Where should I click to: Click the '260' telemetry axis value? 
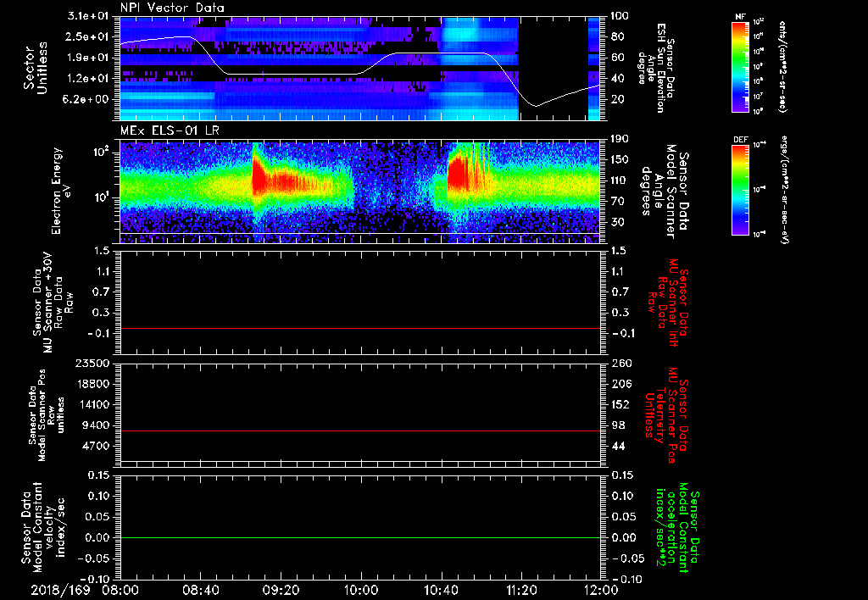click(x=620, y=364)
